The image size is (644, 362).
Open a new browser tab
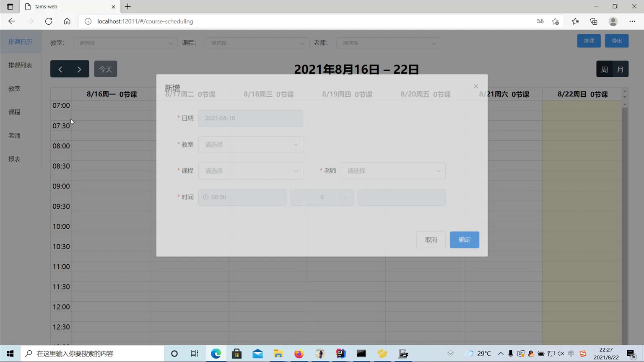pos(128,7)
